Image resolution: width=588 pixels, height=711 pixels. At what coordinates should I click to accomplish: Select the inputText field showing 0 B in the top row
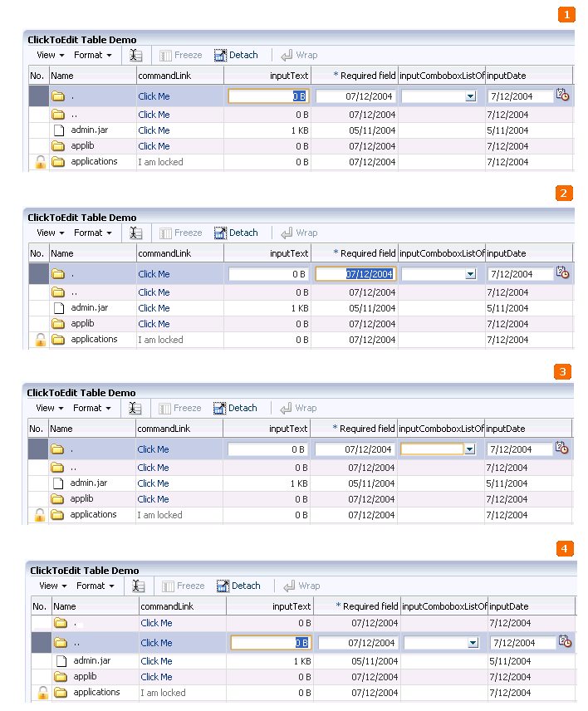[267, 96]
